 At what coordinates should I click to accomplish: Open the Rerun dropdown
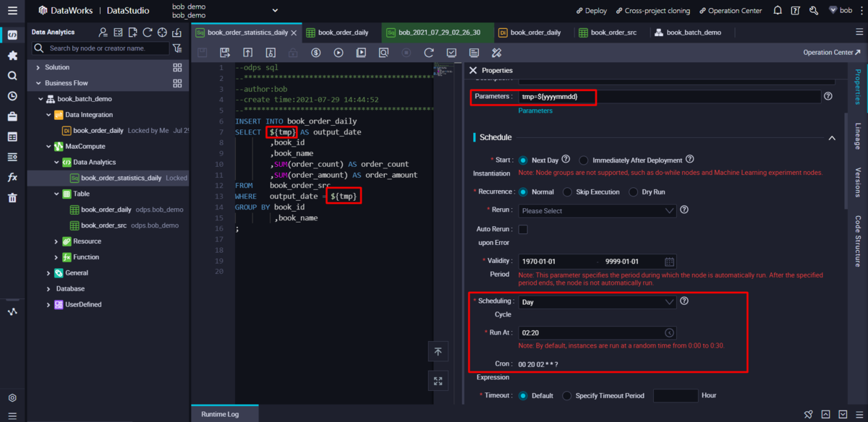(x=597, y=210)
